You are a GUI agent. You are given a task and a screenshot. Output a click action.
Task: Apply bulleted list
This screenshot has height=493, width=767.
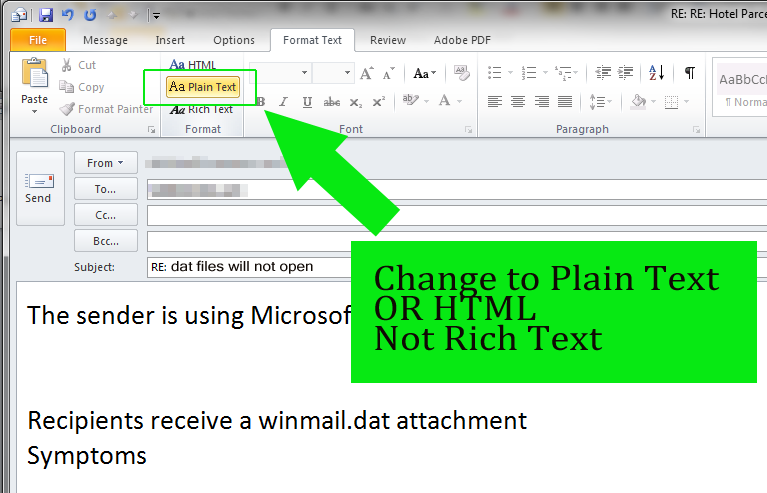pyautogui.click(x=495, y=73)
